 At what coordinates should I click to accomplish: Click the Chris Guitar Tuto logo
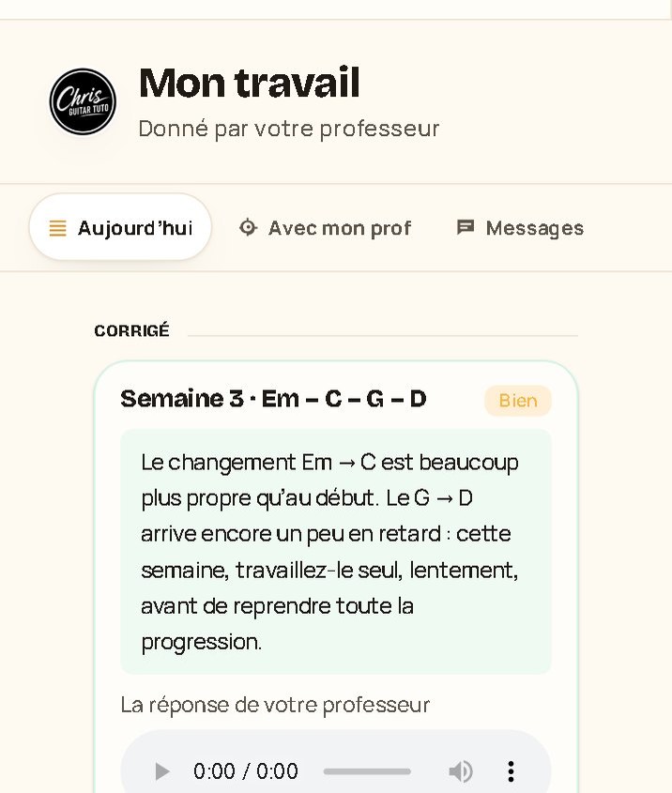click(83, 101)
